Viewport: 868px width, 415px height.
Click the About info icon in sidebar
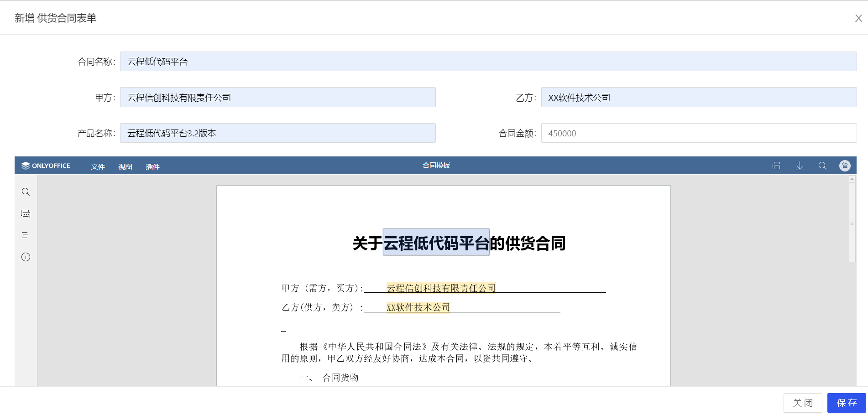pos(26,257)
